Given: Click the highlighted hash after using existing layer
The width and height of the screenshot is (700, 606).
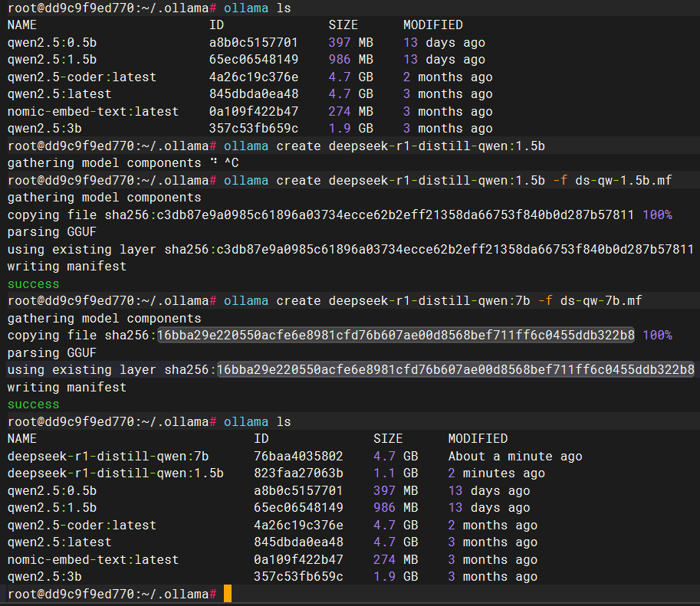Looking at the screenshot, I should (x=455, y=370).
